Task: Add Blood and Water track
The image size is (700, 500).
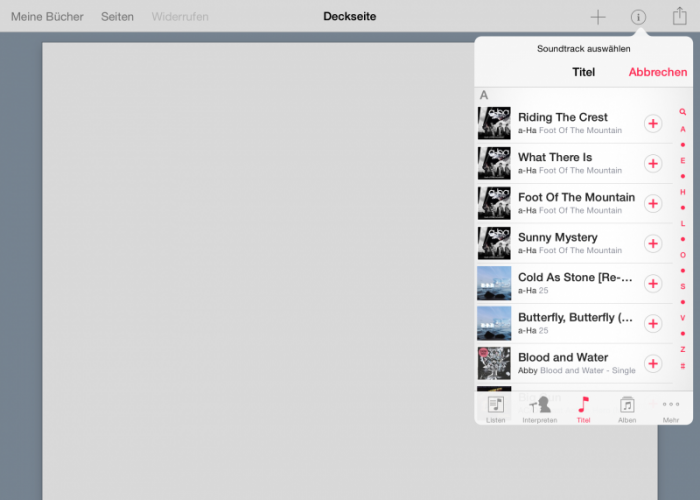Action: [652, 363]
